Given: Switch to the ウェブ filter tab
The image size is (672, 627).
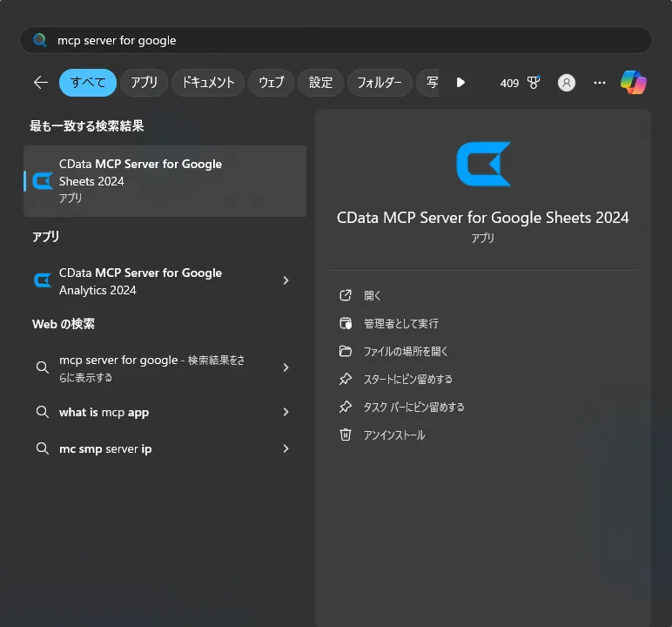Looking at the screenshot, I should pos(272,83).
